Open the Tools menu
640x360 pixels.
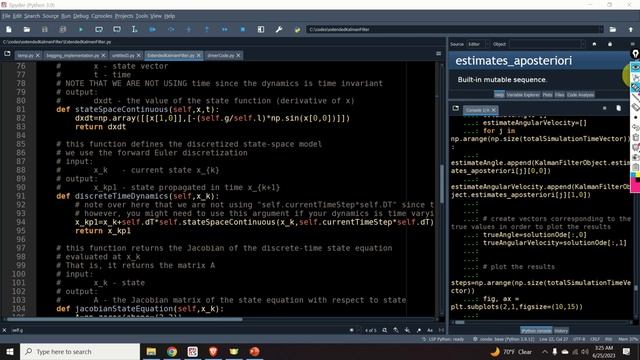point(142,16)
